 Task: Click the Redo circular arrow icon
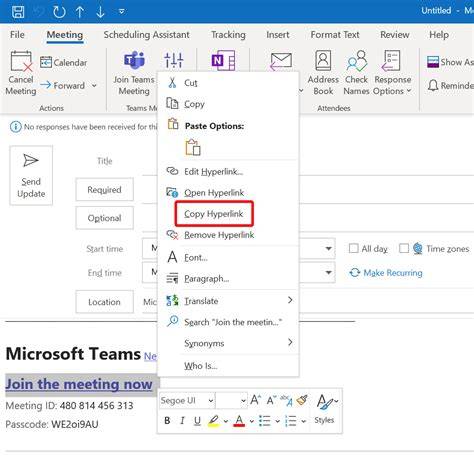[x=59, y=12]
